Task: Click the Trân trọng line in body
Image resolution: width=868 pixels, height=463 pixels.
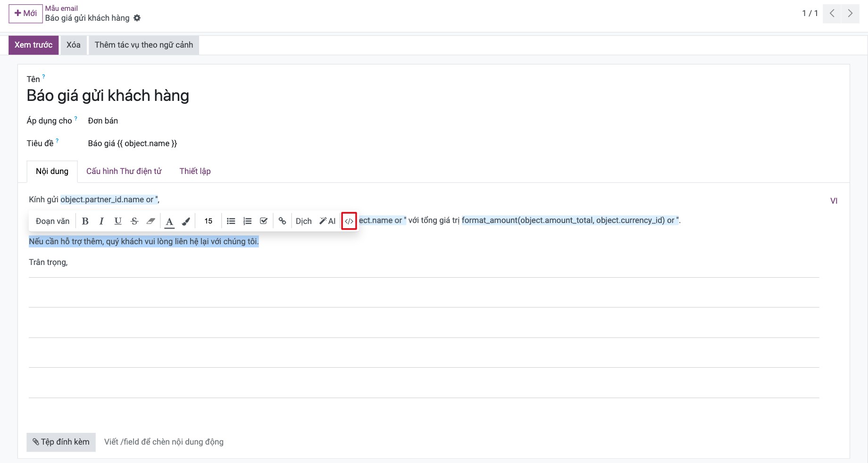Action: [x=48, y=262]
